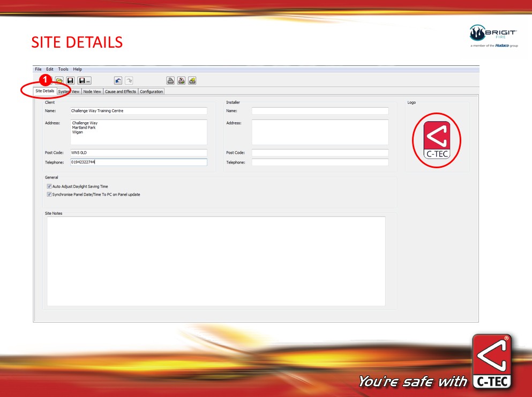Uncheck Synchronise Panel Date/Time To PC option

point(49,194)
